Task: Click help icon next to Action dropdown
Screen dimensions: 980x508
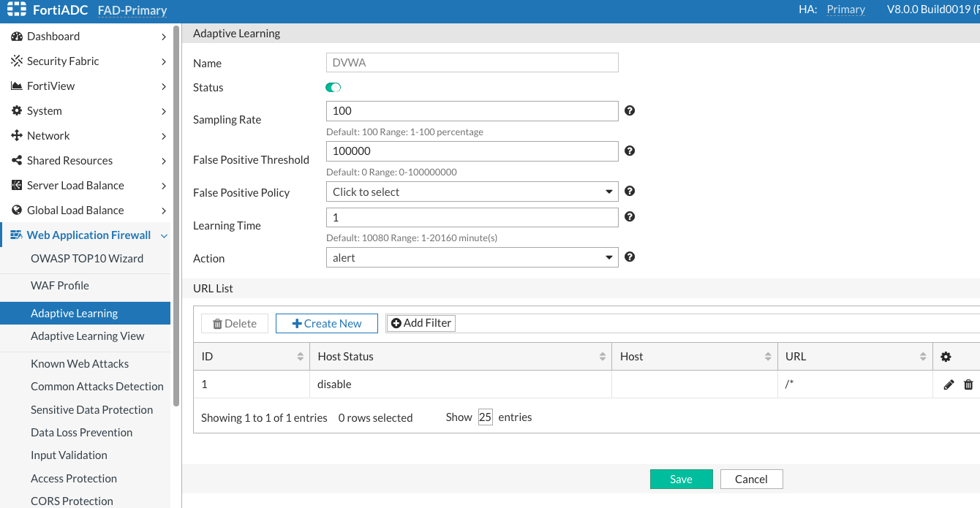Action: [630, 257]
